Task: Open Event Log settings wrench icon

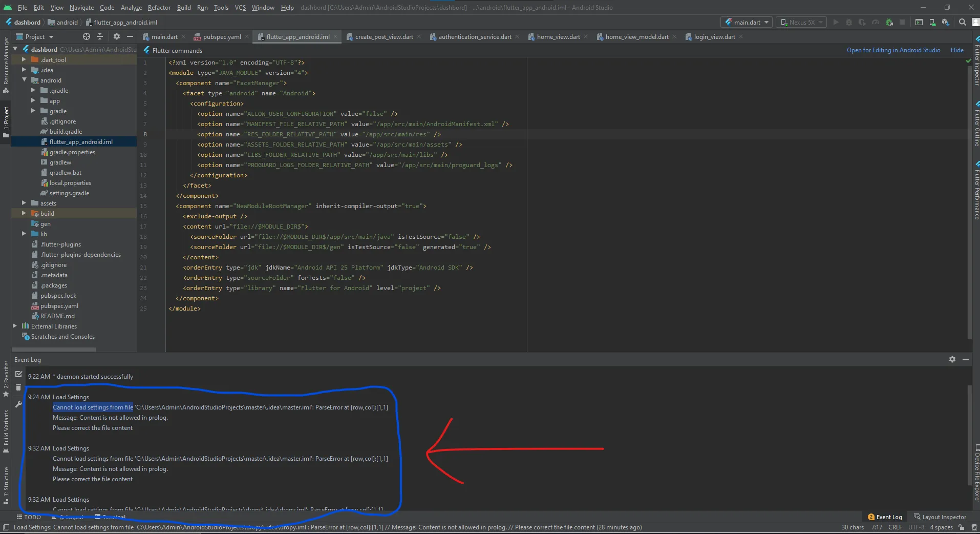Action: coord(19,404)
